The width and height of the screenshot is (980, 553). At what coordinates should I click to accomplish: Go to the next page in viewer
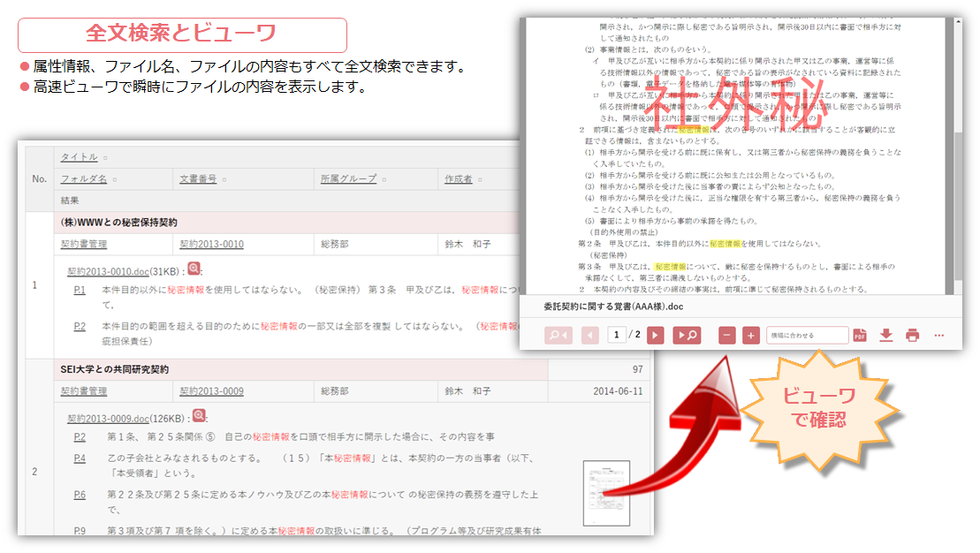pos(655,336)
